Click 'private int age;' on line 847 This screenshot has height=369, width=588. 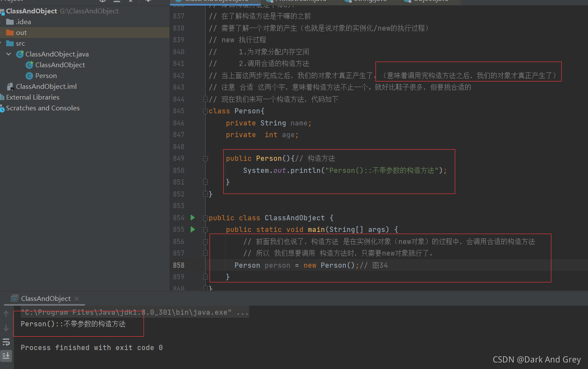[262, 134]
